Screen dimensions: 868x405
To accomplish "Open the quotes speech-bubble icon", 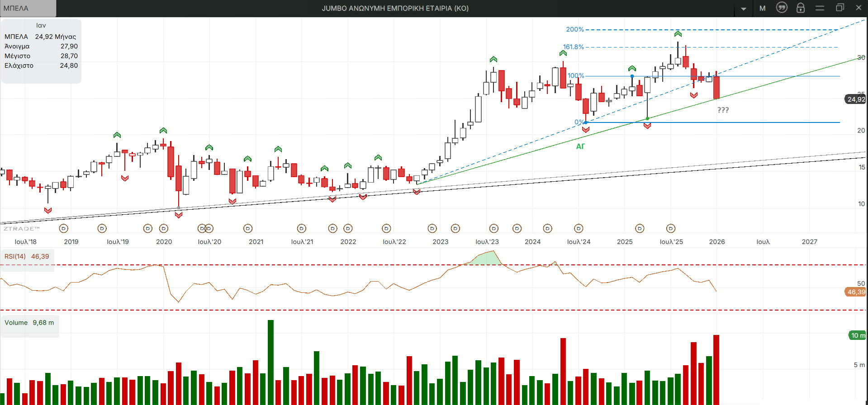I will click(782, 8).
